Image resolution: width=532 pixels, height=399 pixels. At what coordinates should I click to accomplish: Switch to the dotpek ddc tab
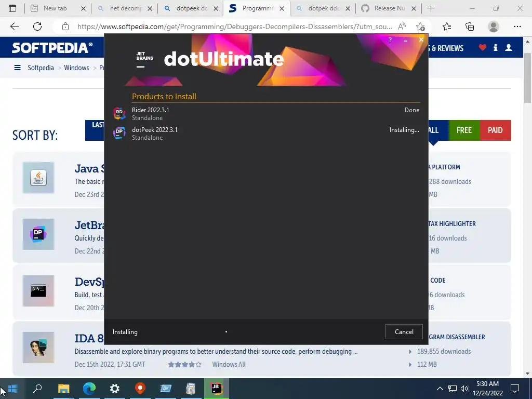coord(323,8)
